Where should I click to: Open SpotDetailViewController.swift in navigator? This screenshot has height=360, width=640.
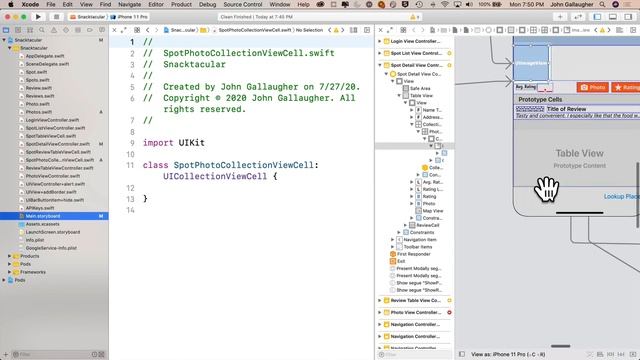(57, 144)
